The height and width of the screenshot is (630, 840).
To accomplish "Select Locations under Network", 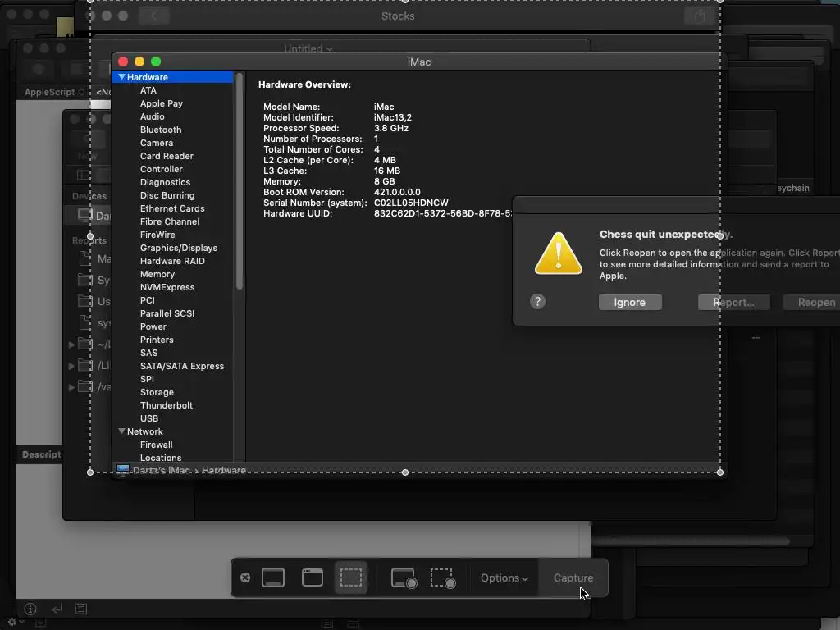I will click(x=161, y=458).
